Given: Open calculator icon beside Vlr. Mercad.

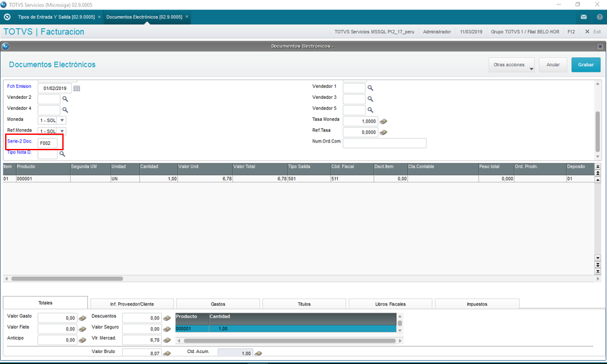Looking at the screenshot, I should (167, 340).
